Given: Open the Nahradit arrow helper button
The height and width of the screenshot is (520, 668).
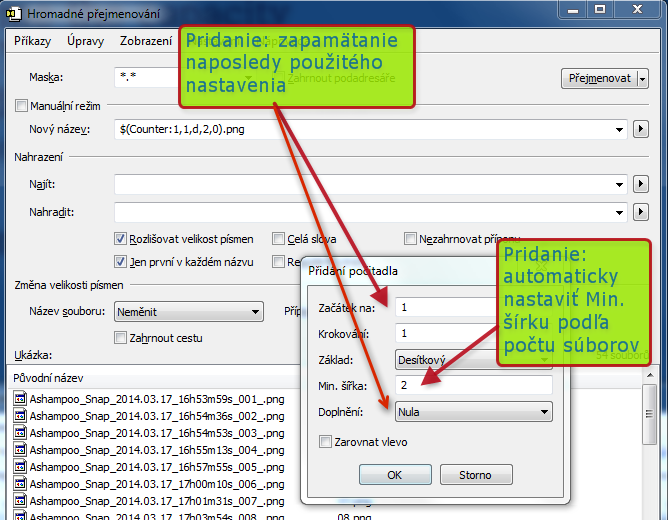Looking at the screenshot, I should point(641,212).
